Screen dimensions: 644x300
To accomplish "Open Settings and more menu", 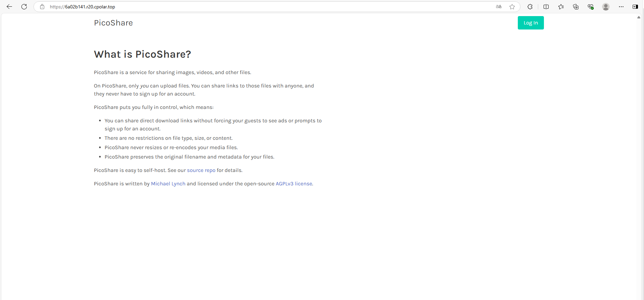I will 621,7.
